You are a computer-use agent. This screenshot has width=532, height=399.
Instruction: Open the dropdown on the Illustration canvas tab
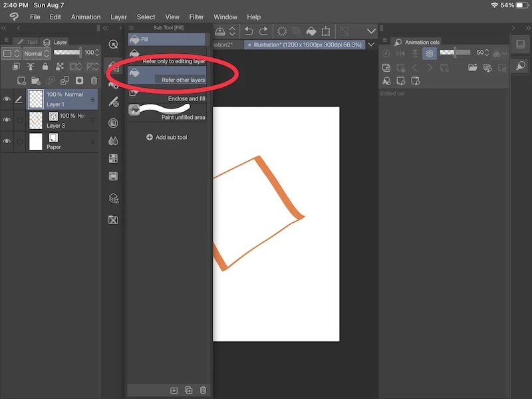(x=371, y=45)
